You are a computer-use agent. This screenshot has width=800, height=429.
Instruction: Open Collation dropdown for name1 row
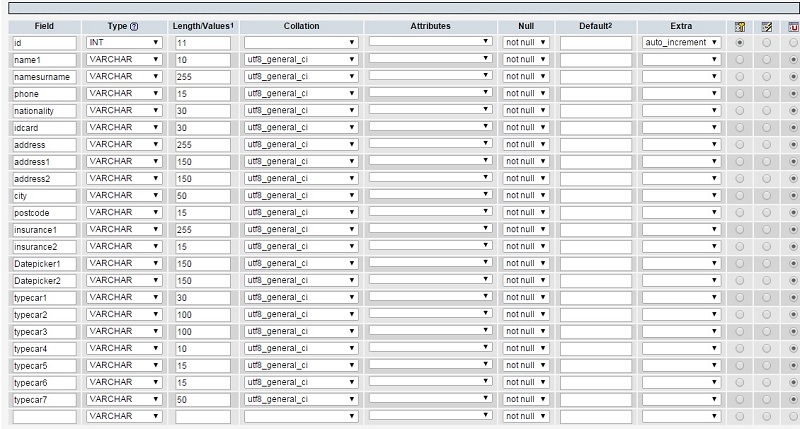tap(301, 59)
